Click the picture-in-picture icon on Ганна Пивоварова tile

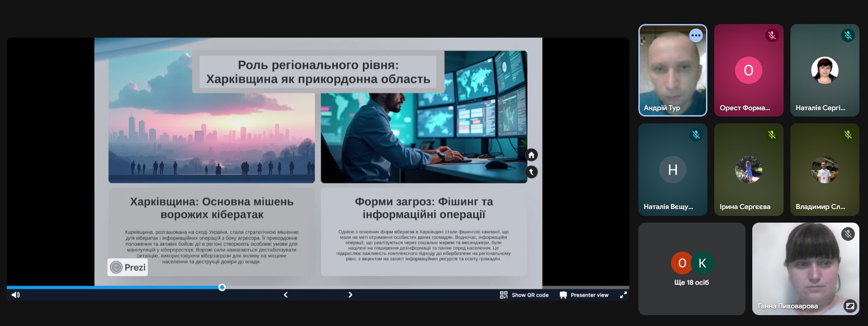[x=850, y=306]
